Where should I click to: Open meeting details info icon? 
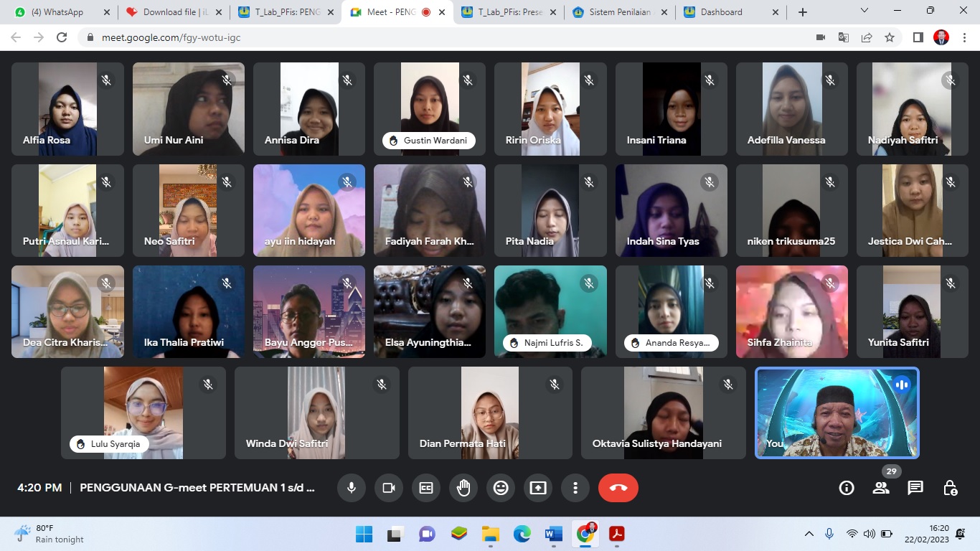pyautogui.click(x=847, y=488)
